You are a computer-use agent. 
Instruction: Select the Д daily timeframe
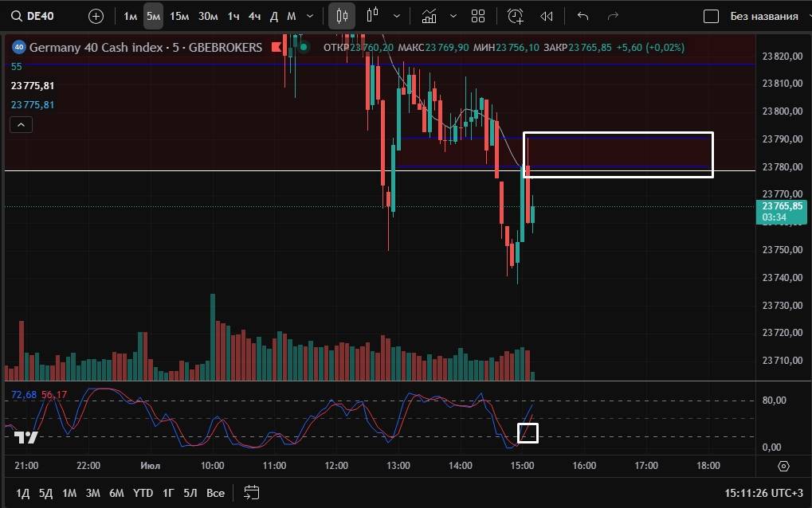pos(274,17)
